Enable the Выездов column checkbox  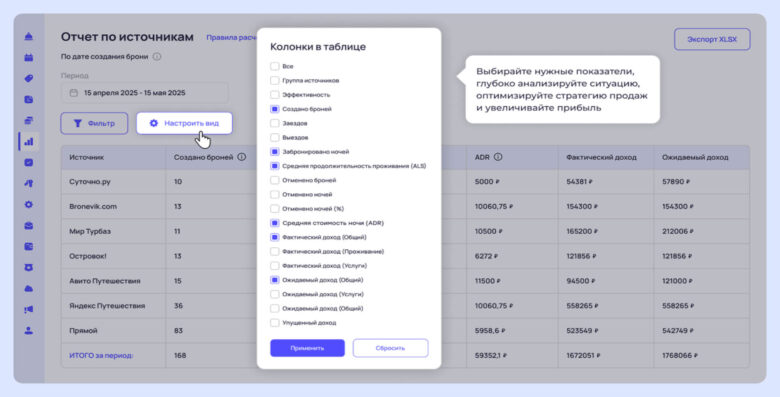275,137
